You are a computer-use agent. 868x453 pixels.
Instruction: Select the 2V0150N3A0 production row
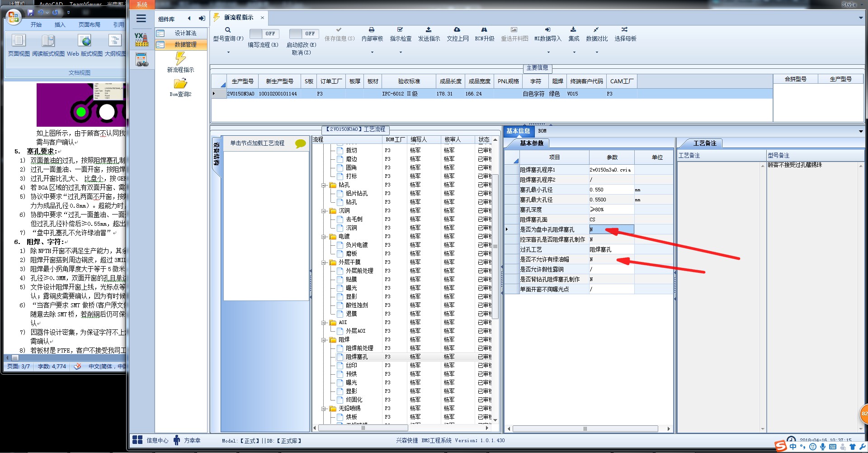[x=492, y=94]
